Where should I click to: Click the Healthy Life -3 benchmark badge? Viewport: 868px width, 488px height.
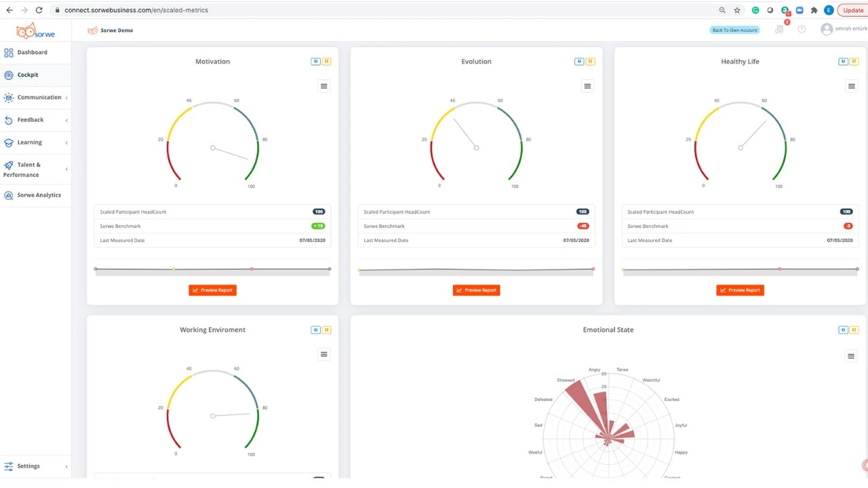coord(848,226)
